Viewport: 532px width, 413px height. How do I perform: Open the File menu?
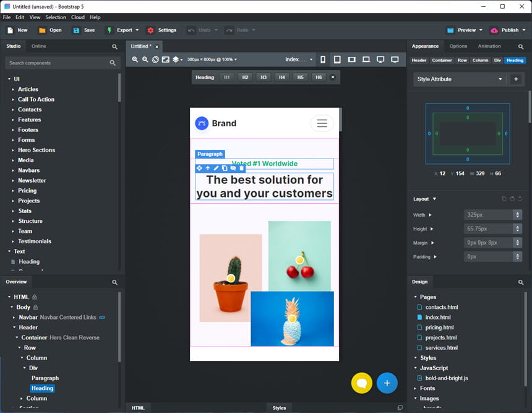click(7, 17)
